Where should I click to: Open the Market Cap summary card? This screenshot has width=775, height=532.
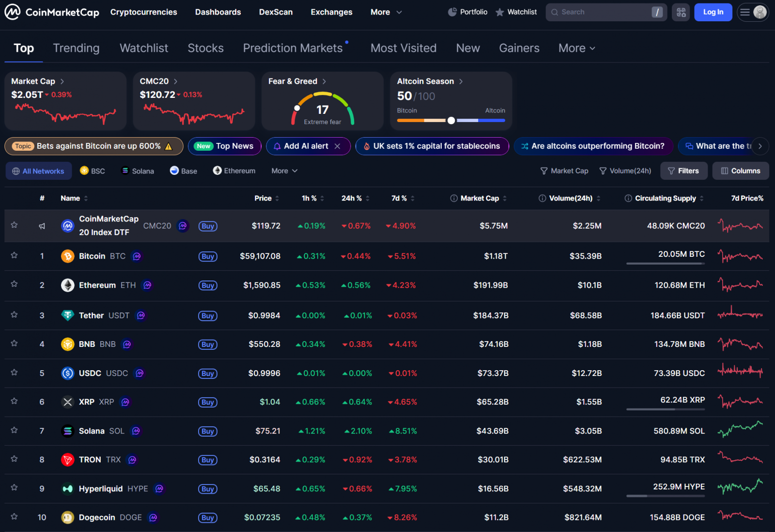coord(65,101)
